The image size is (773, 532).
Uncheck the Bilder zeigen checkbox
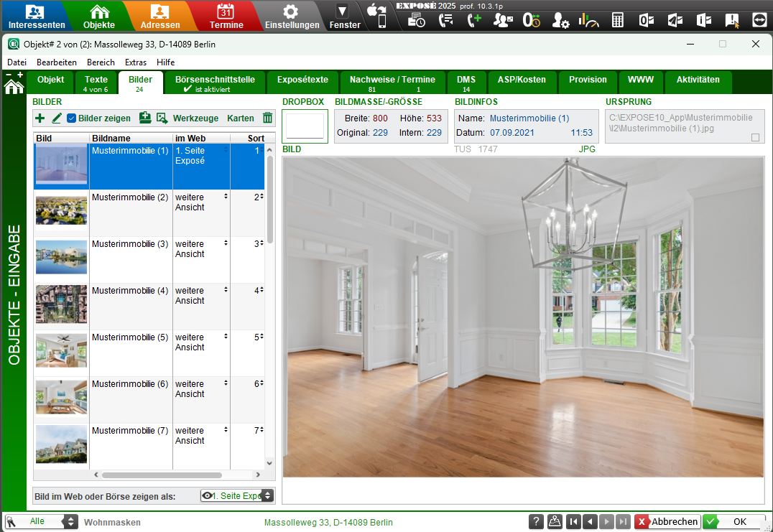[x=72, y=118]
